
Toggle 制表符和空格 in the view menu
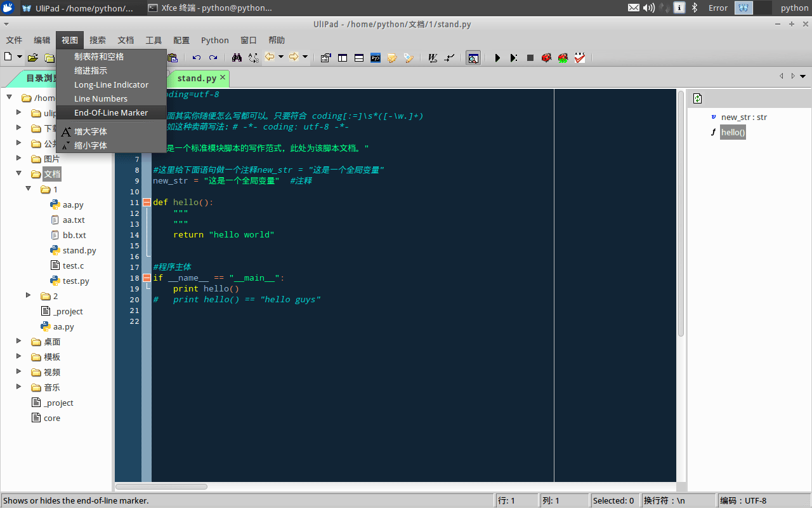pyautogui.click(x=112, y=57)
